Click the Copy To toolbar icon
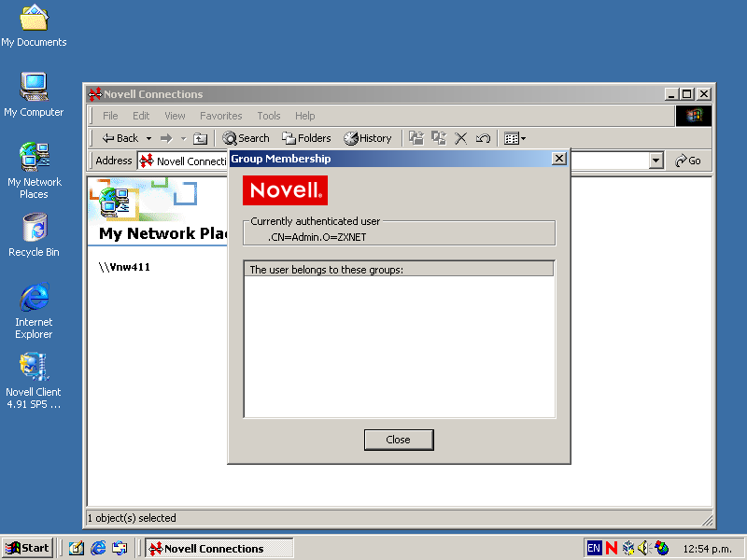Viewport: 747px width, 560px height. tap(439, 138)
